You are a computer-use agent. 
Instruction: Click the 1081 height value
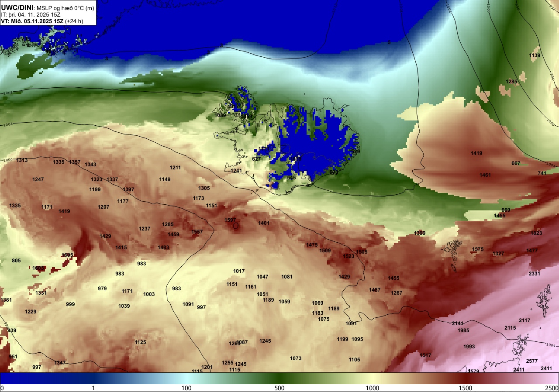point(287,277)
